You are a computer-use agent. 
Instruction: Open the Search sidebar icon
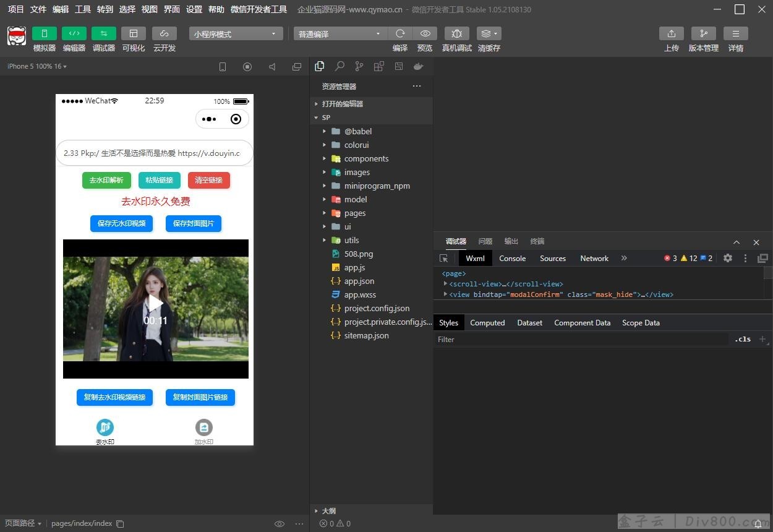coord(340,66)
